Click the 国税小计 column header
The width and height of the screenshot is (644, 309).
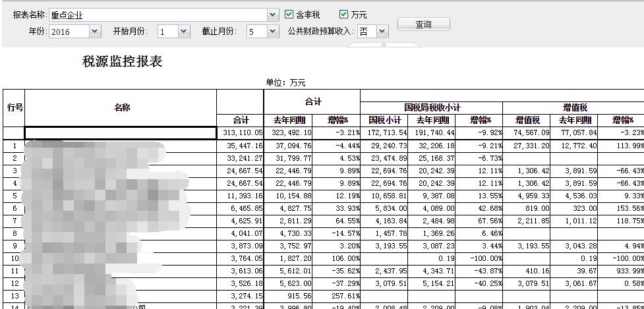coord(385,120)
